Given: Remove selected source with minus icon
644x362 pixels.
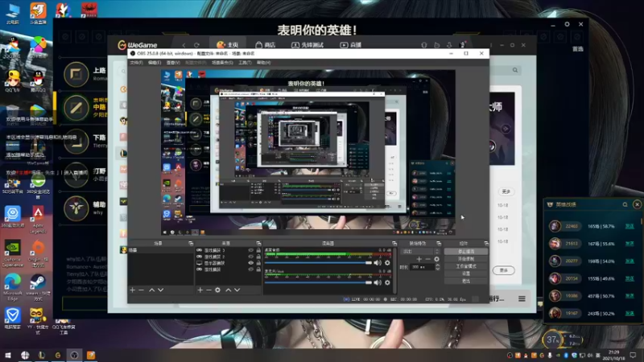Looking at the screenshot, I should (x=208, y=290).
